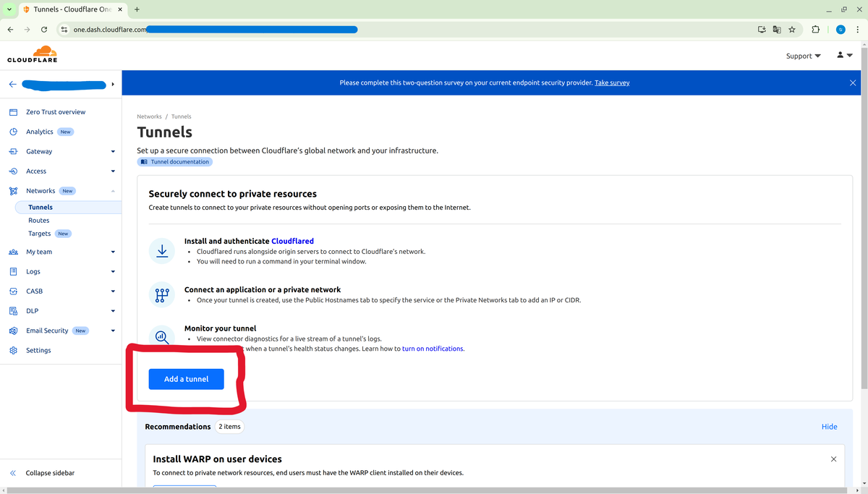Click the Take survey link

click(612, 83)
